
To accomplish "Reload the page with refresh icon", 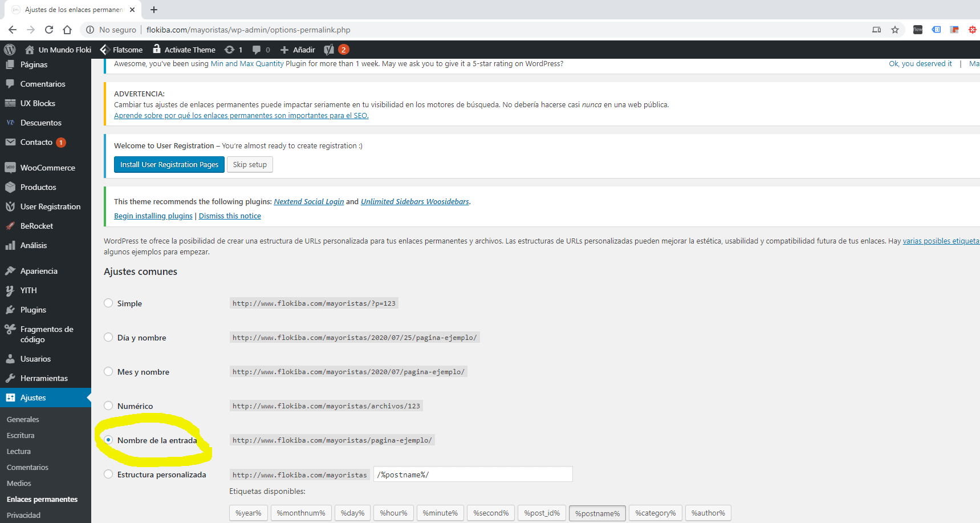I will pos(49,30).
